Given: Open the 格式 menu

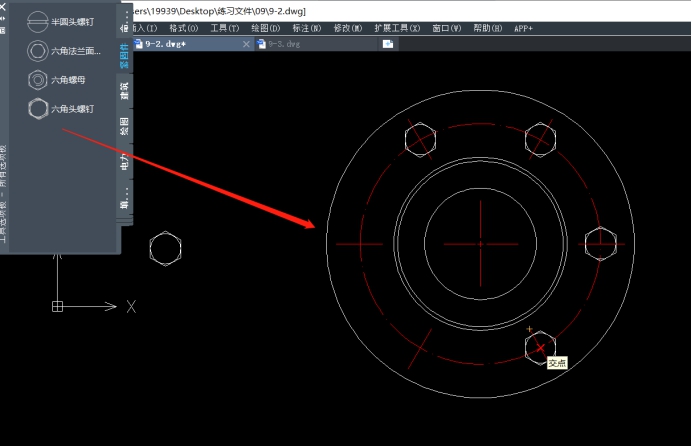Looking at the screenshot, I should [x=183, y=28].
